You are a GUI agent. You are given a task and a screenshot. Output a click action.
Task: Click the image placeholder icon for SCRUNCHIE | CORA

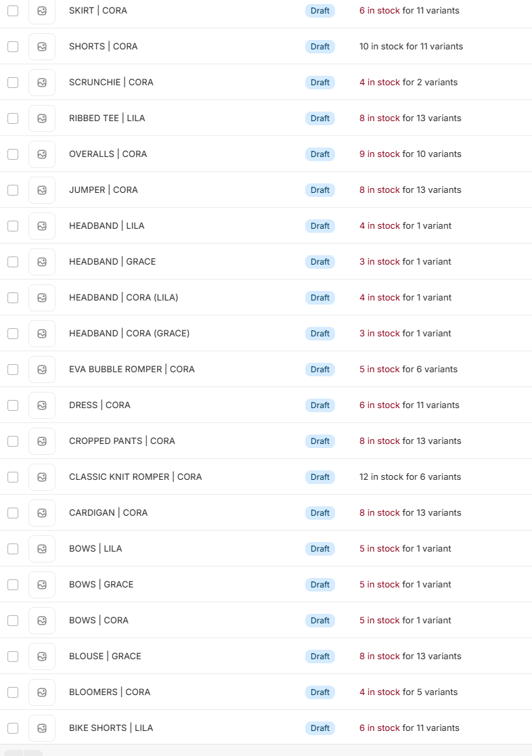[x=42, y=83]
